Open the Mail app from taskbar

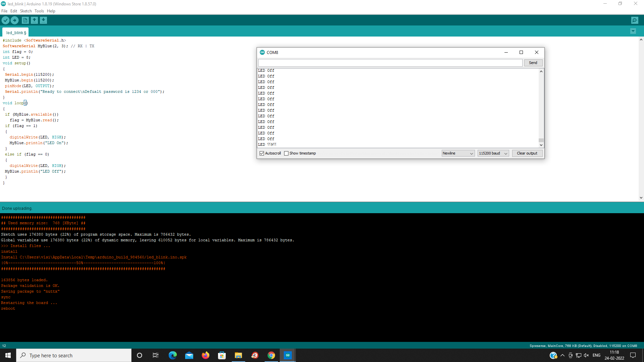coord(189,355)
